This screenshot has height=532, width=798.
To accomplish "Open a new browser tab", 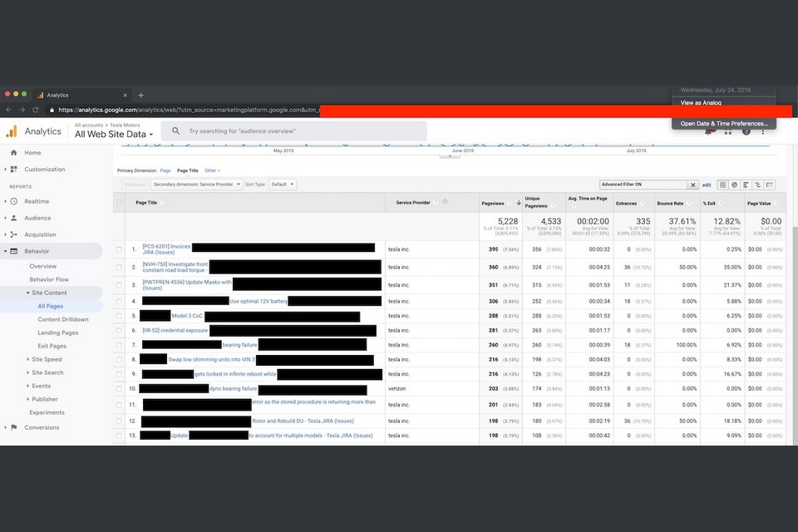I will (141, 96).
